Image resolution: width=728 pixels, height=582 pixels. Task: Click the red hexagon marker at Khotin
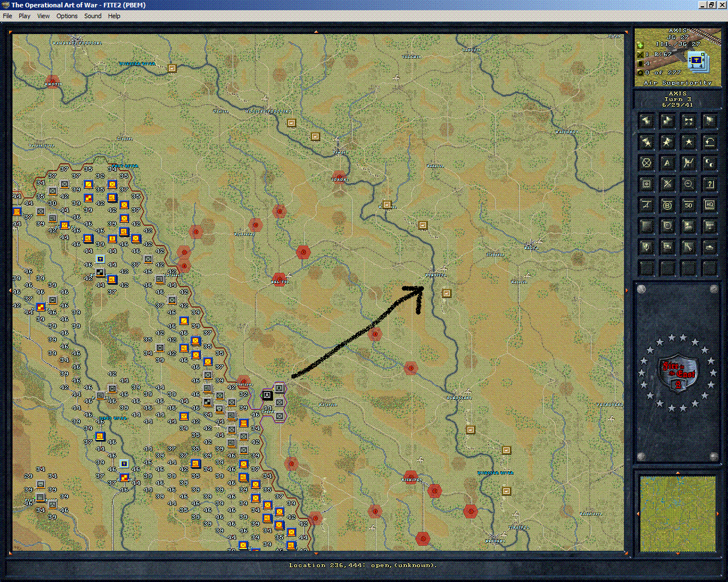(x=52, y=81)
